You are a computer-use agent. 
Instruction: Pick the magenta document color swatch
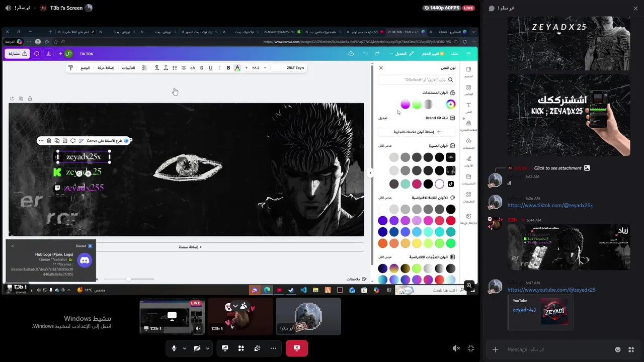[x=405, y=105]
